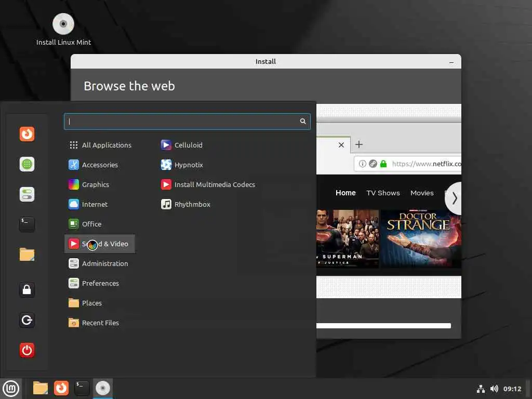The height and width of the screenshot is (399, 532).
Task: Open Firefox from the menu favorites sidebar
Action: click(x=27, y=134)
